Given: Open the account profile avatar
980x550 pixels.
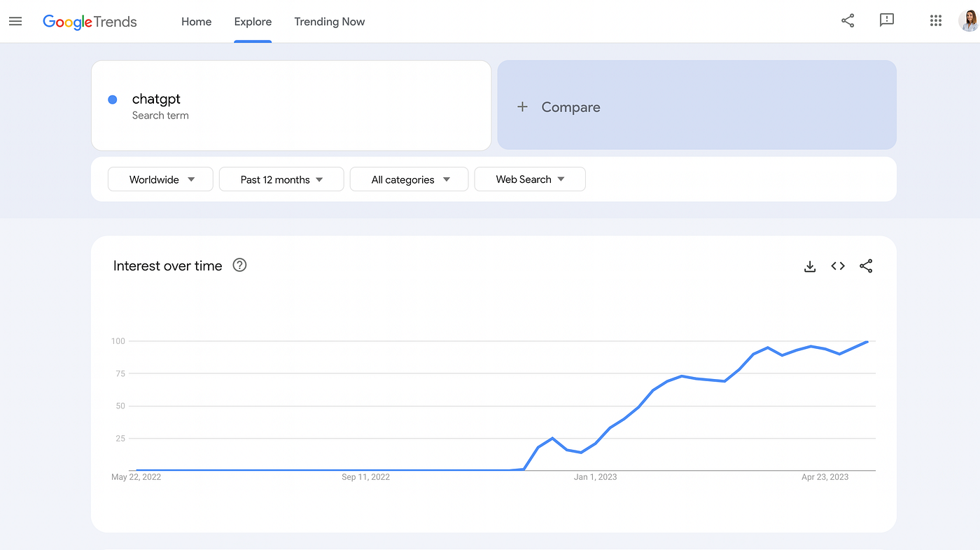Looking at the screenshot, I should 969,21.
